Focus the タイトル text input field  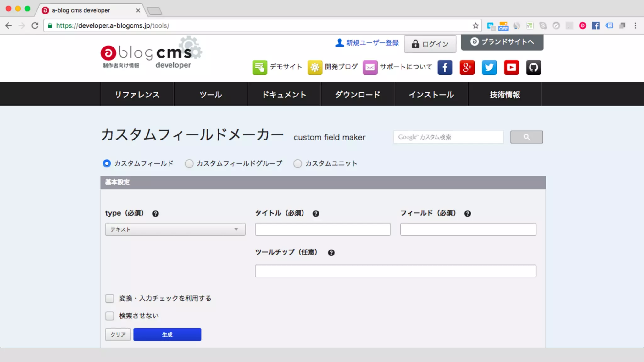[323, 229]
